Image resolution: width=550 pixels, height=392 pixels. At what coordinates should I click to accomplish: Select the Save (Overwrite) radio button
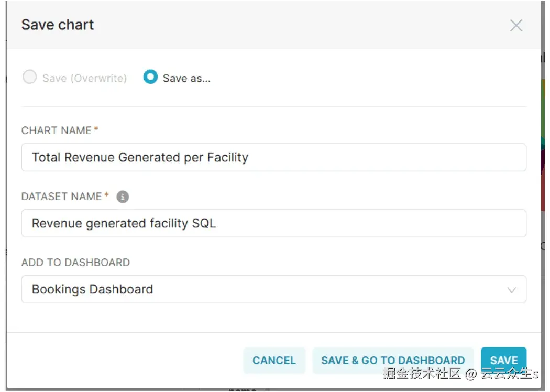click(30, 78)
